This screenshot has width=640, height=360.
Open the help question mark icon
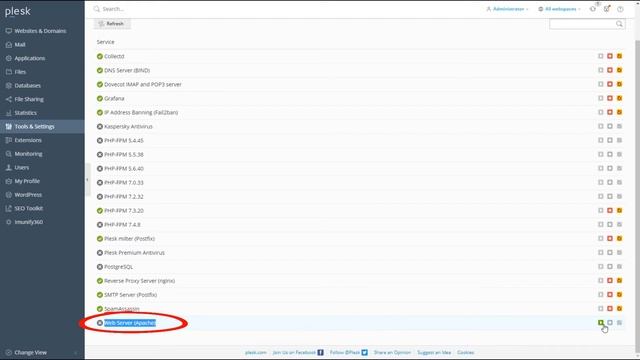click(x=620, y=9)
